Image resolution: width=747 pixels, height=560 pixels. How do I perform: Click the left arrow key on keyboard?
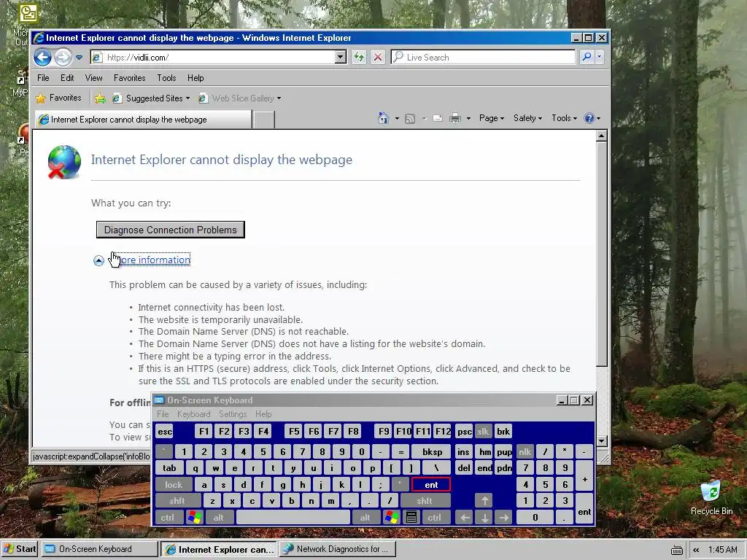[x=465, y=517]
